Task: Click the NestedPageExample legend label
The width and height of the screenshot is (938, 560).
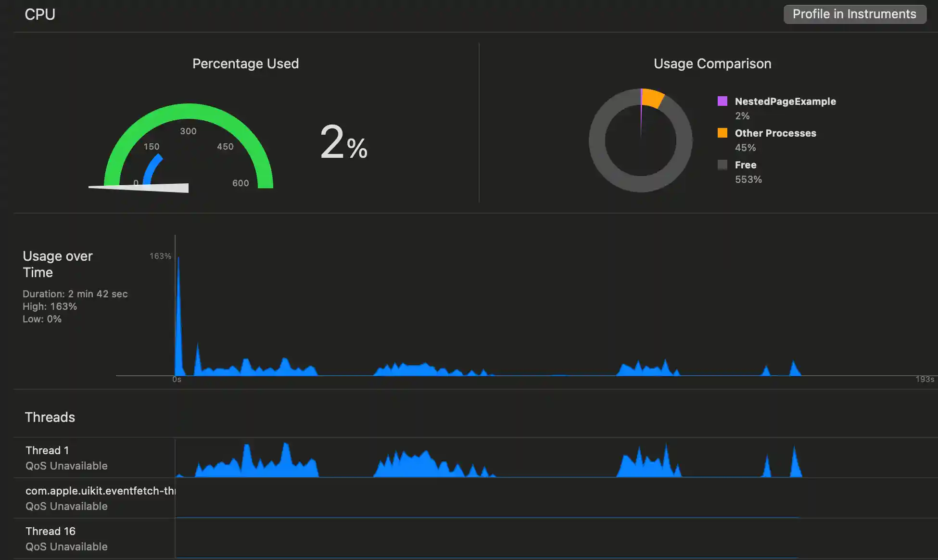Action: pyautogui.click(x=785, y=102)
